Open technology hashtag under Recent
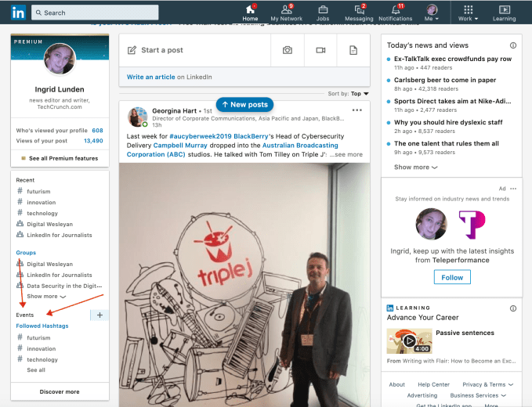The width and height of the screenshot is (532, 407). click(42, 213)
